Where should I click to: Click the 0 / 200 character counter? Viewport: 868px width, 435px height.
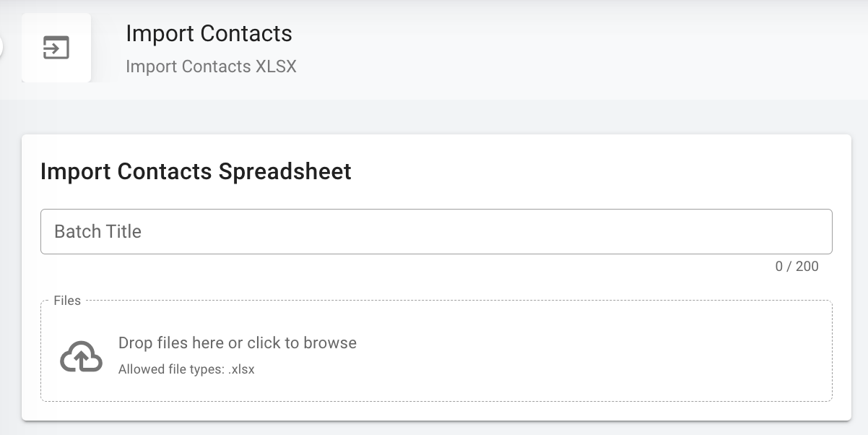click(797, 267)
